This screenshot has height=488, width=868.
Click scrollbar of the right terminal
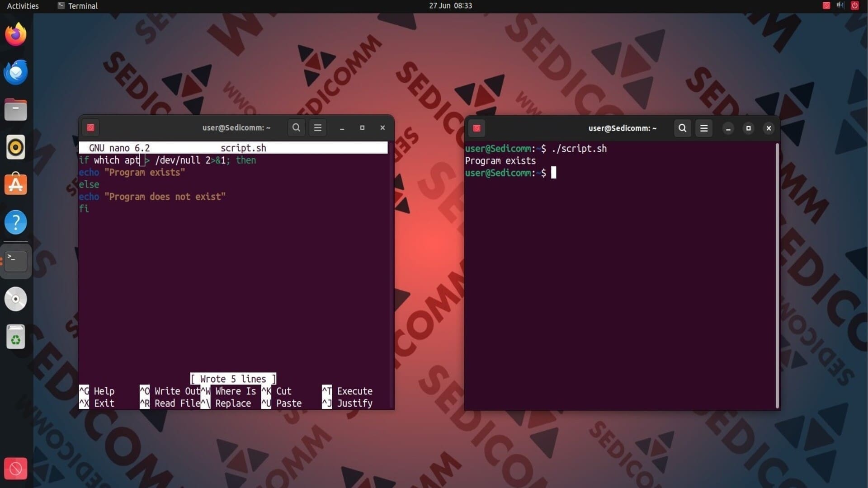pyautogui.click(x=777, y=276)
